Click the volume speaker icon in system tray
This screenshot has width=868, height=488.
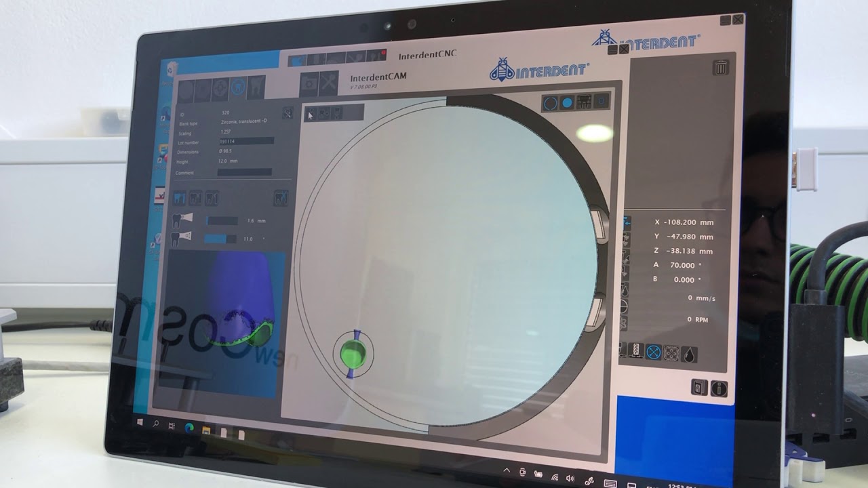coord(570,479)
